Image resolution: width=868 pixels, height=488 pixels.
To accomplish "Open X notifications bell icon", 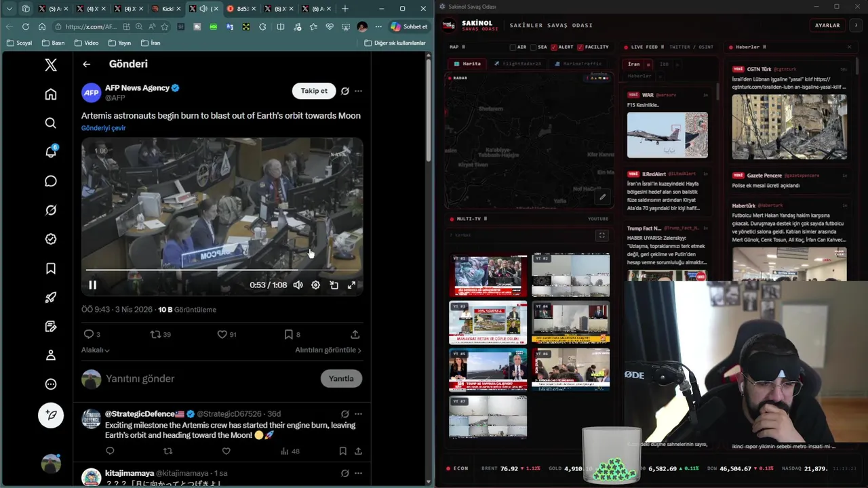I will 51,152.
